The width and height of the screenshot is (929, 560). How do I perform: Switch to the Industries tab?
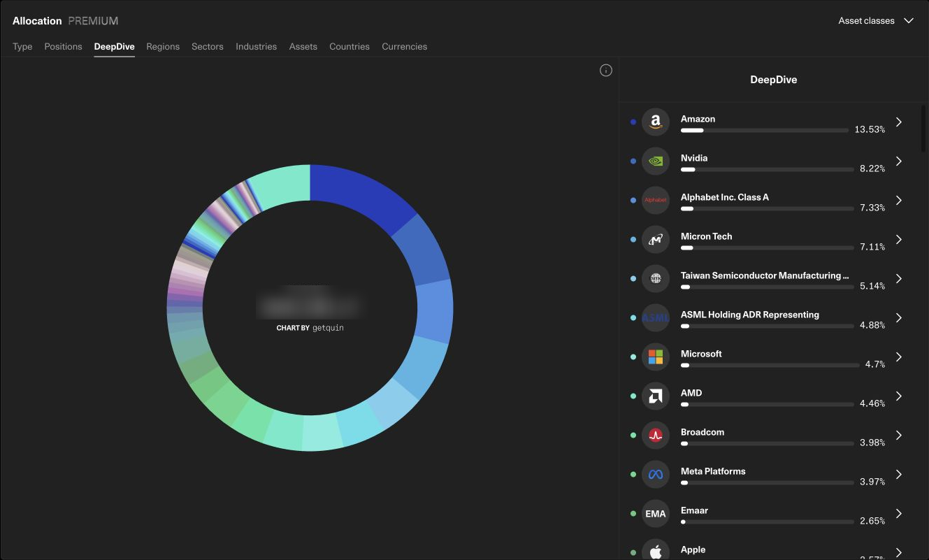257,46
